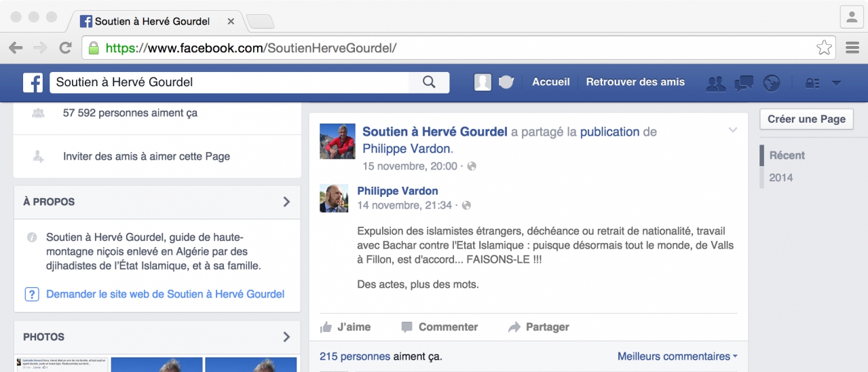Click Demander le site web link
This screenshot has width=868, height=372.
pos(165,294)
